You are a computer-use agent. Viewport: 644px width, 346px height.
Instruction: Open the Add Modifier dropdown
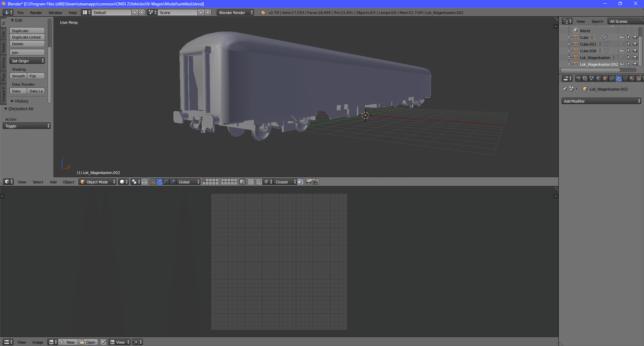point(601,101)
